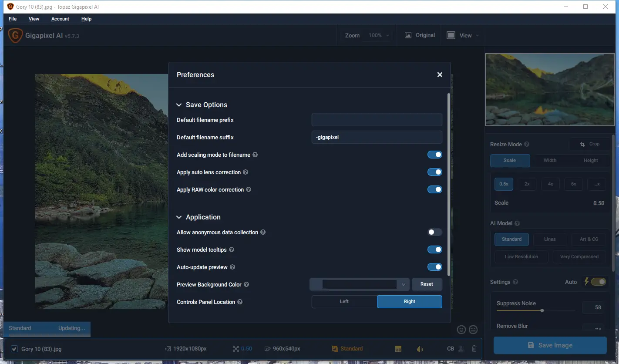
Task: Open the View dropdown in toolbar
Action: (x=464, y=35)
